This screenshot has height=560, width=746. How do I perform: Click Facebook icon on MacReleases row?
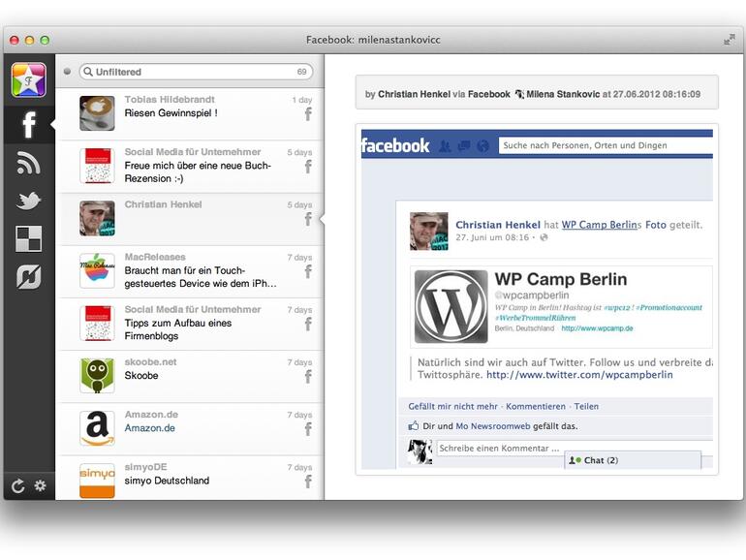pos(308,271)
